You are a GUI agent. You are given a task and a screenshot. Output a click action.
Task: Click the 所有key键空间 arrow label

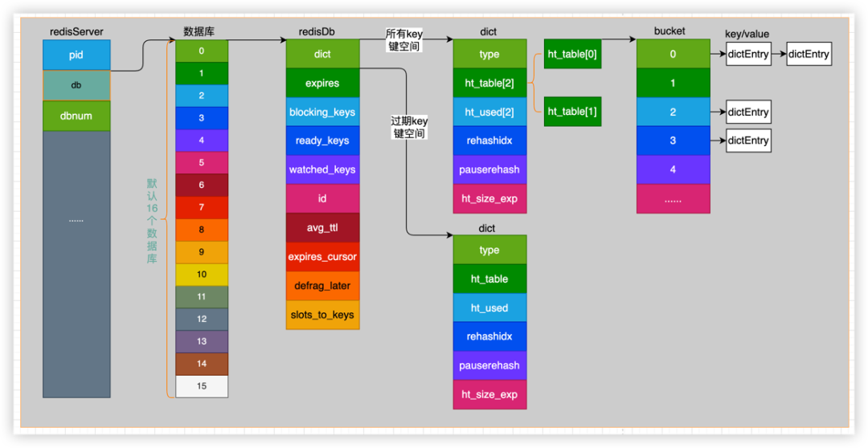pyautogui.click(x=404, y=40)
